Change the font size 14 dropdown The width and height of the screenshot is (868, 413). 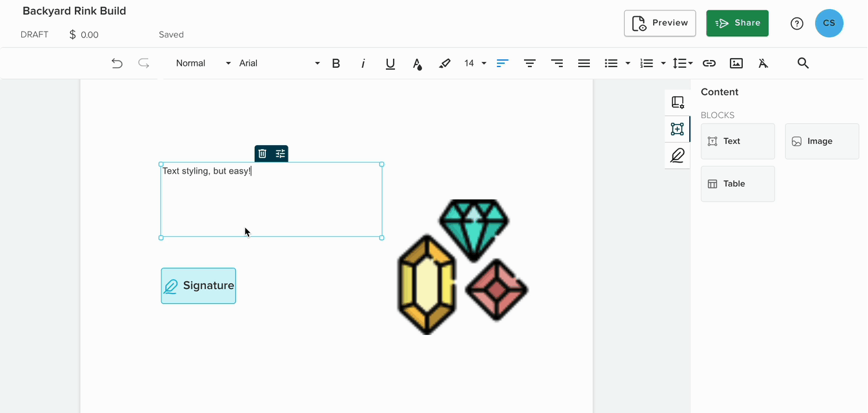(475, 63)
